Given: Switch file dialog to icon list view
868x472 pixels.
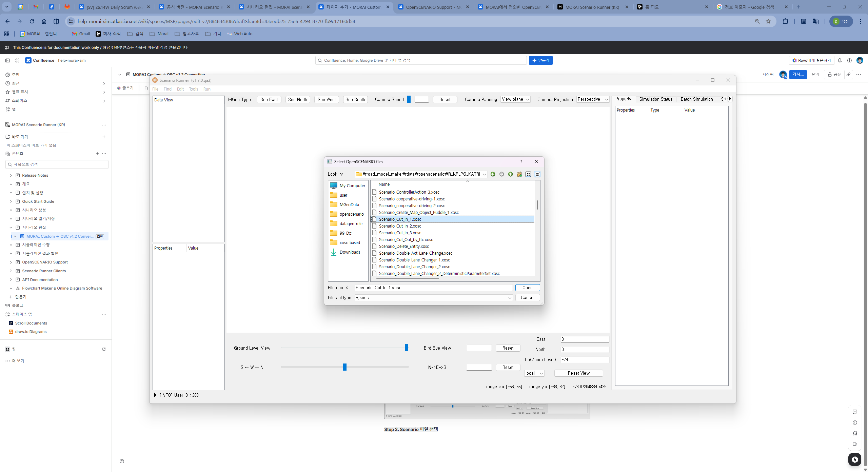Looking at the screenshot, I should (528, 174).
